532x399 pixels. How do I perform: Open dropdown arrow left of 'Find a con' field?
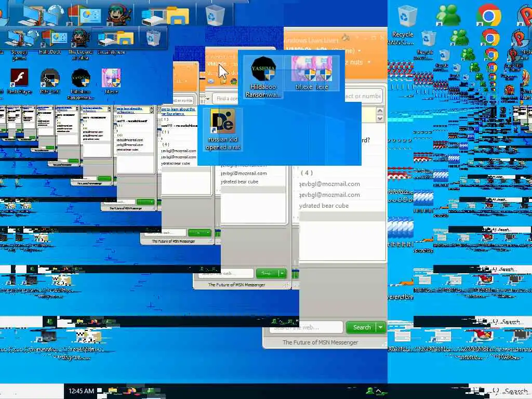click(208, 99)
